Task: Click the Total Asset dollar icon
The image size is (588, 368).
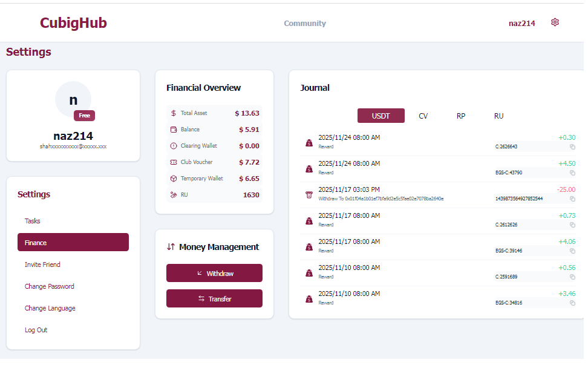Action: pyautogui.click(x=174, y=113)
